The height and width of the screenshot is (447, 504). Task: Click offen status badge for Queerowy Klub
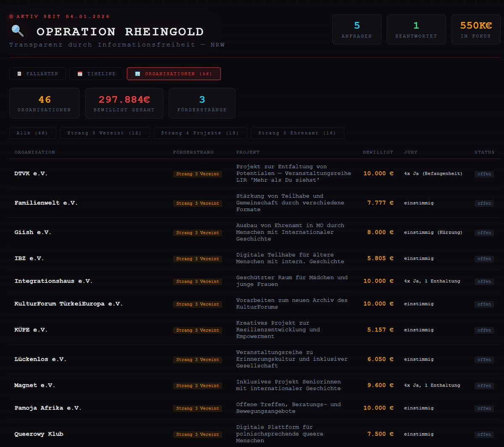pyautogui.click(x=484, y=434)
